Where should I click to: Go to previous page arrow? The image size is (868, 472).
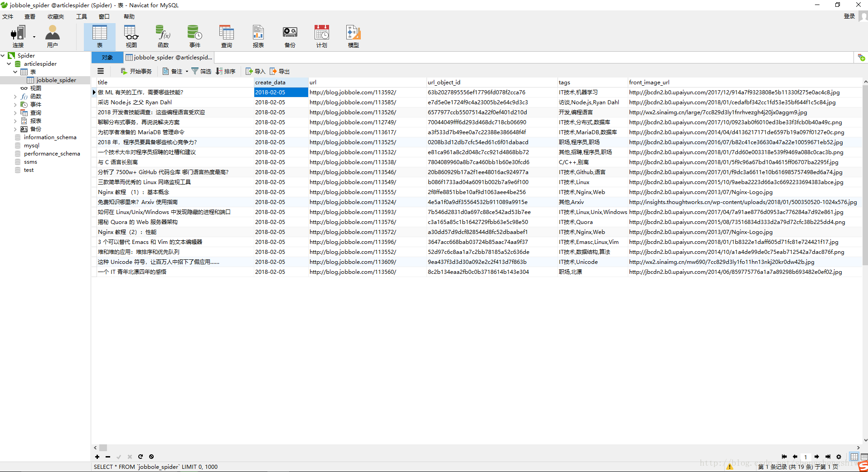[x=795, y=457]
